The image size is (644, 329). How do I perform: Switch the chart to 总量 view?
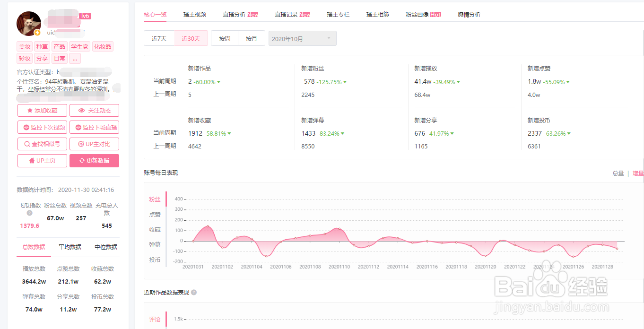point(618,173)
